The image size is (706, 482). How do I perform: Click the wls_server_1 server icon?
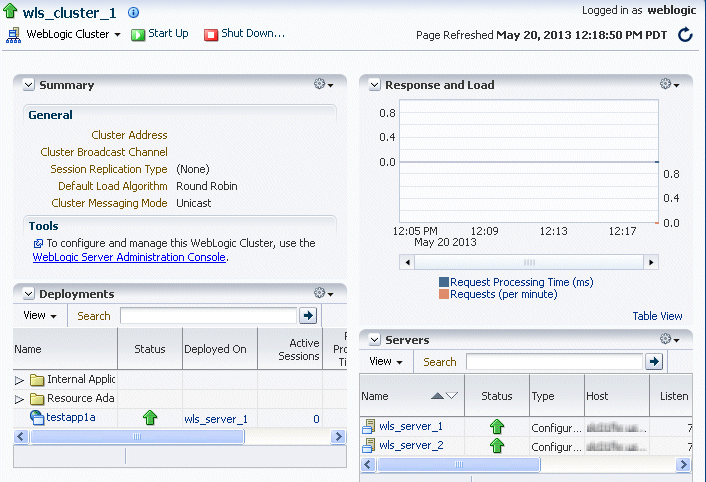click(369, 427)
